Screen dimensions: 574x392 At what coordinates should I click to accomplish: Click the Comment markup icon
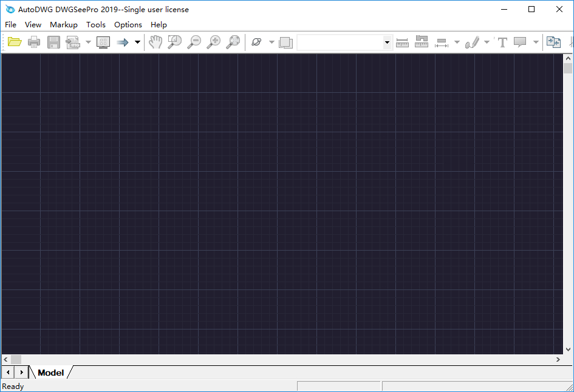click(520, 42)
